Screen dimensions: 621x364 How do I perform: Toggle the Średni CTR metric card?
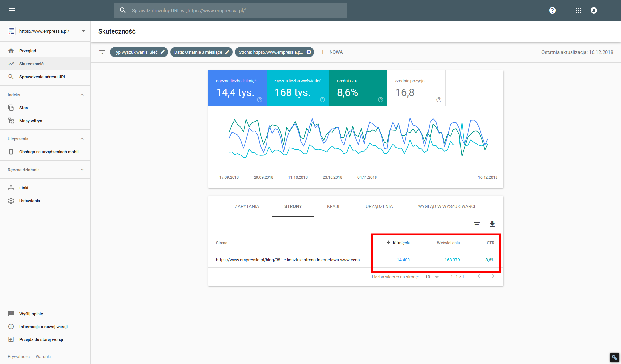pyautogui.click(x=358, y=88)
